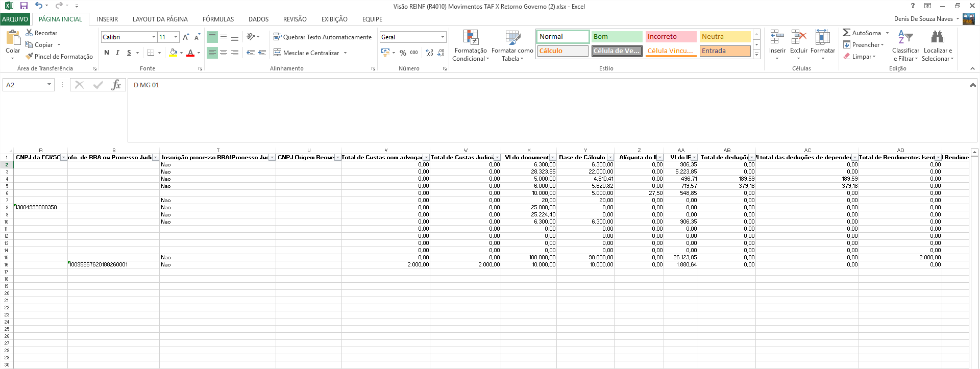Expand the Name Box dropdown arrow
This screenshot has height=369, width=980.
[x=49, y=85]
